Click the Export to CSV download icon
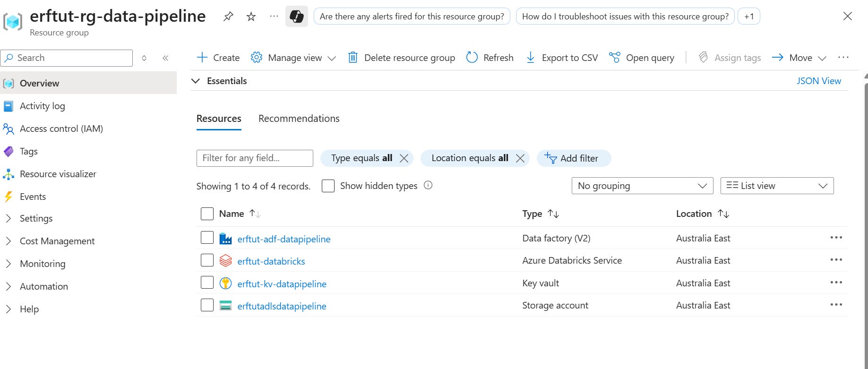This screenshot has width=868, height=369. click(531, 58)
